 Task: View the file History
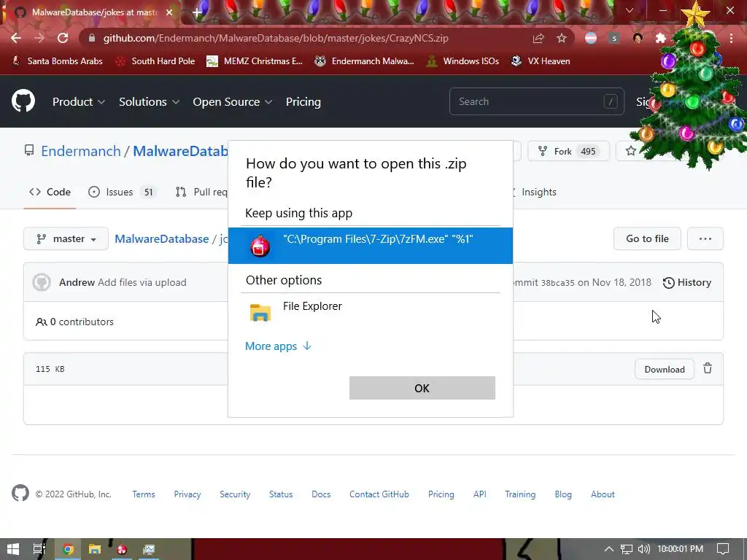point(687,282)
